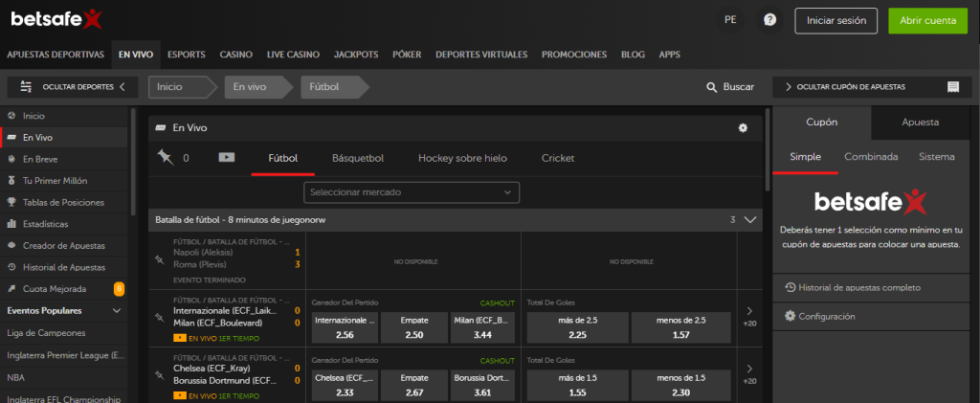The image size is (980, 403).
Task: Click Iniciar sesión button
Action: pos(836,21)
